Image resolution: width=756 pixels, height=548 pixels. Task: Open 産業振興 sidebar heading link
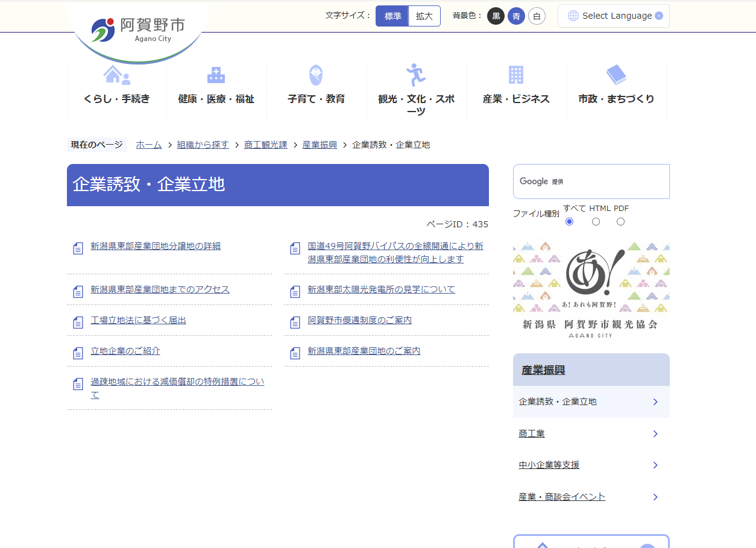pyautogui.click(x=543, y=370)
